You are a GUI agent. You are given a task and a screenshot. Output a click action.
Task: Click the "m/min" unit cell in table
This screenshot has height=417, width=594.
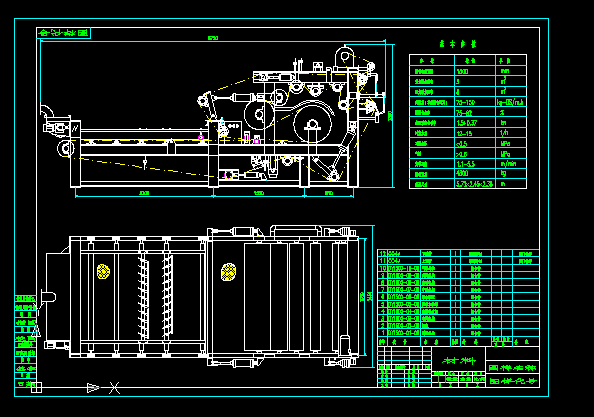(x=511, y=164)
